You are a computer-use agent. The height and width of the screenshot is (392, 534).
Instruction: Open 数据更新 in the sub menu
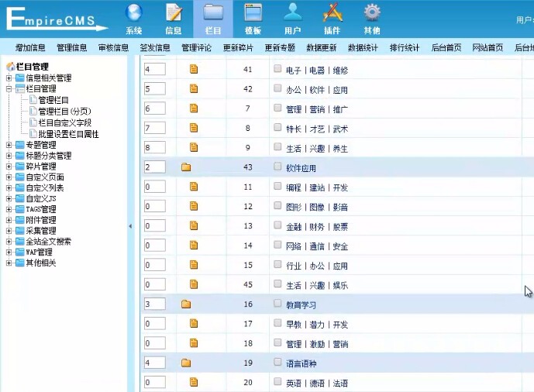[322, 47]
